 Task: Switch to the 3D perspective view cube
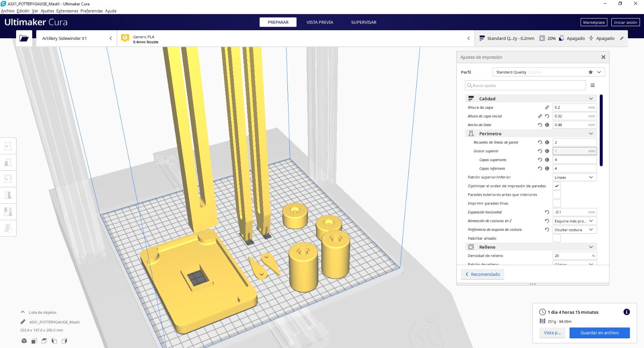coord(24,341)
